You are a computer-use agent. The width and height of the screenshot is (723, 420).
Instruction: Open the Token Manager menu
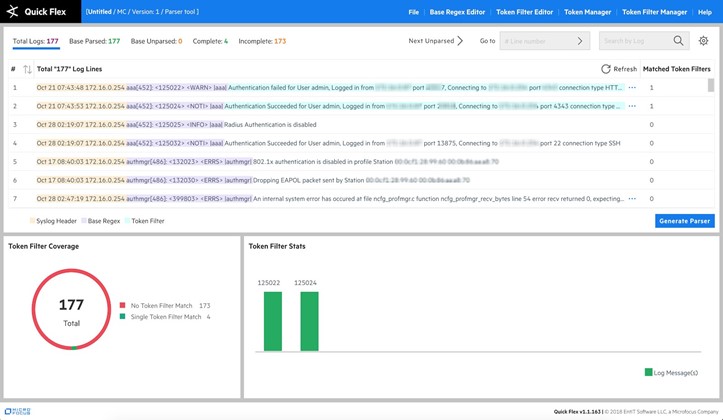[587, 12]
